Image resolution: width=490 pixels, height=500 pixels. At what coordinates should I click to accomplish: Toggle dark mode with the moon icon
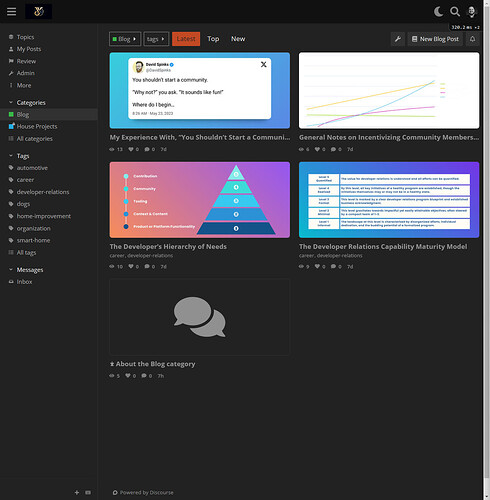coord(438,12)
